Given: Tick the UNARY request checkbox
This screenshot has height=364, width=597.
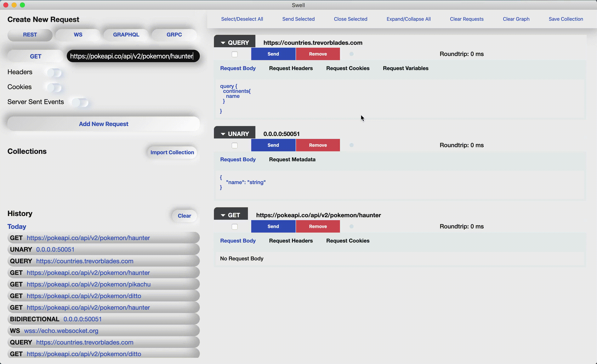Looking at the screenshot, I should coord(234,145).
